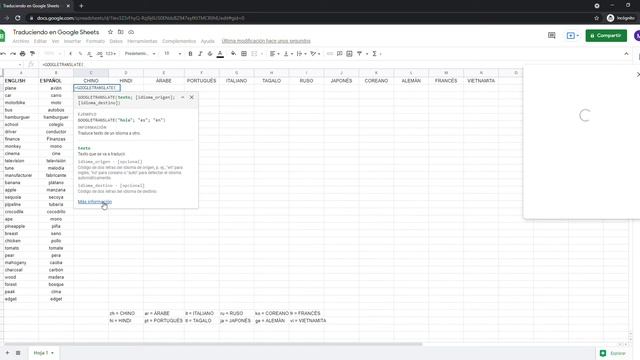Apply bold formatting with the B icon
Viewport: 640px width, 360px height.
(190, 54)
